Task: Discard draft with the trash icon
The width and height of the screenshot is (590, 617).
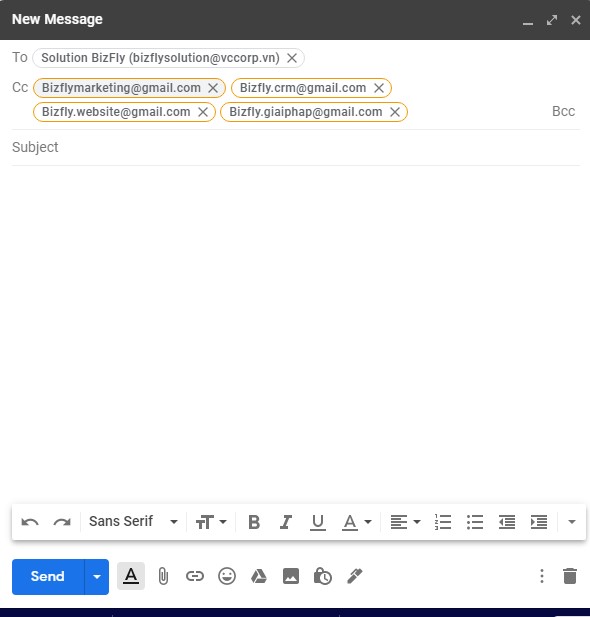Action: click(x=570, y=576)
